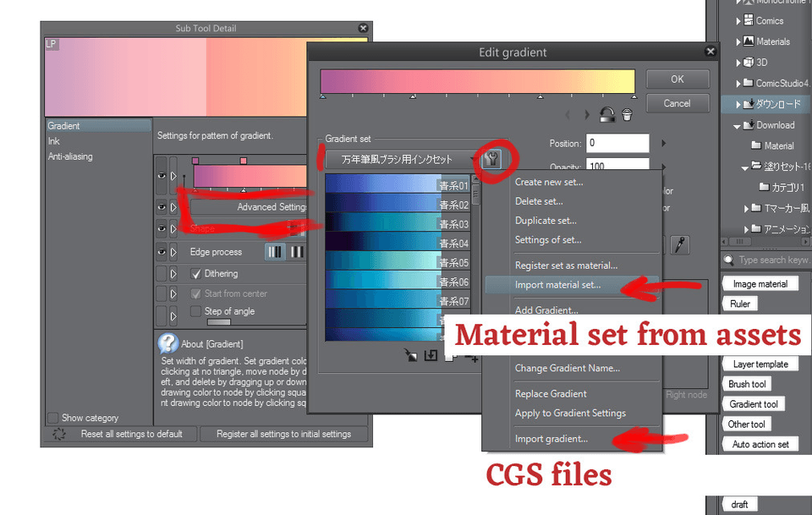Click the Position input field

[x=617, y=144]
